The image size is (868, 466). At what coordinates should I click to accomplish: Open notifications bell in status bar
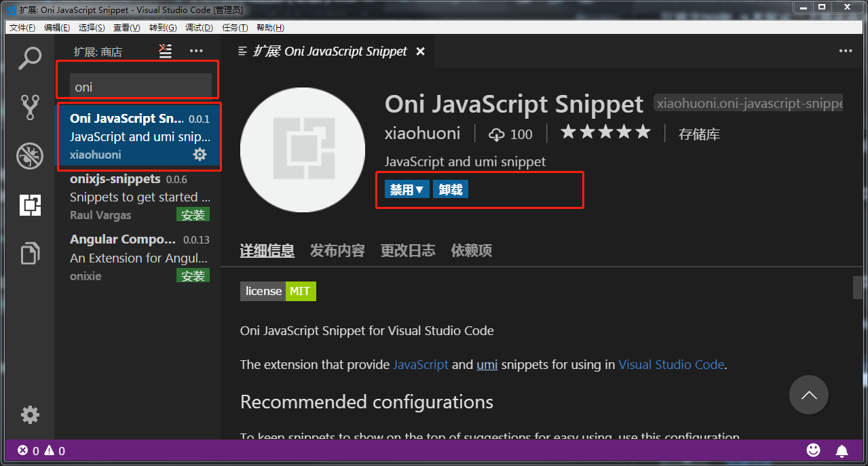[842, 450]
